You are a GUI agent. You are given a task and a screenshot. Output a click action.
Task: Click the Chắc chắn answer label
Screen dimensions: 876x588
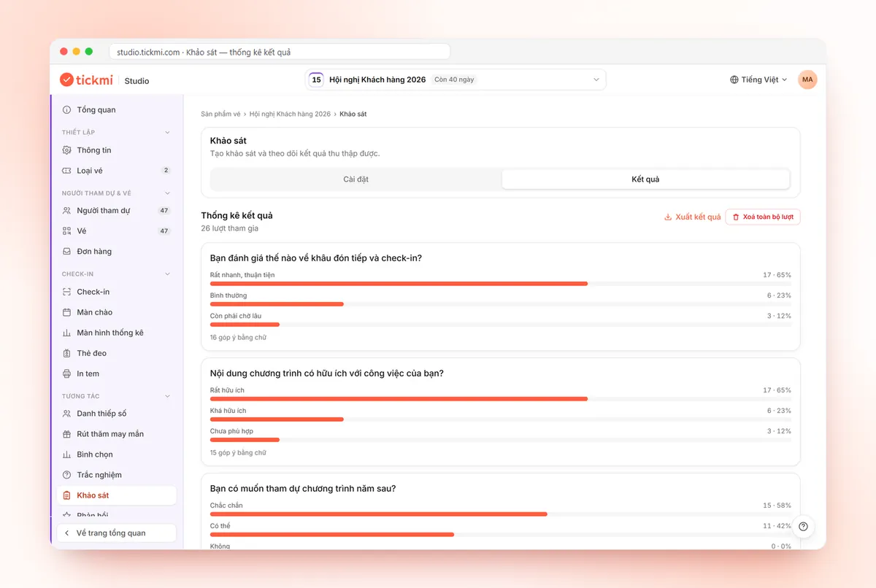click(x=226, y=506)
